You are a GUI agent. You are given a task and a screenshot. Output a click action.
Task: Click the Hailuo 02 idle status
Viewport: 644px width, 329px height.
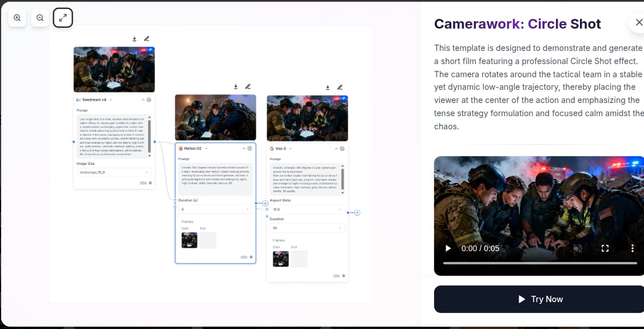(x=247, y=257)
